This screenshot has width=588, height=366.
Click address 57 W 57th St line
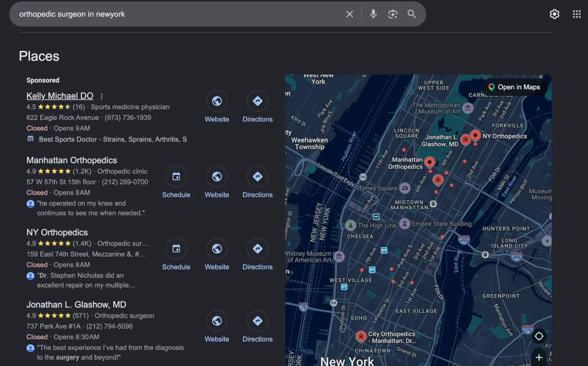pyautogui.click(x=61, y=182)
